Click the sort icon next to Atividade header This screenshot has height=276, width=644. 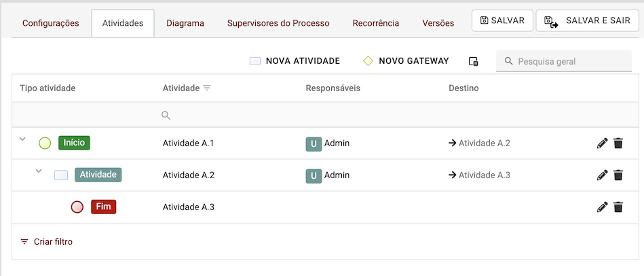pyautogui.click(x=207, y=88)
